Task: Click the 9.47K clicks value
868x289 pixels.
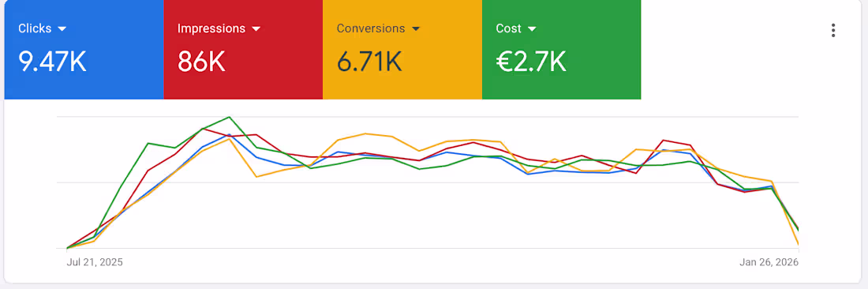Action: (x=53, y=62)
